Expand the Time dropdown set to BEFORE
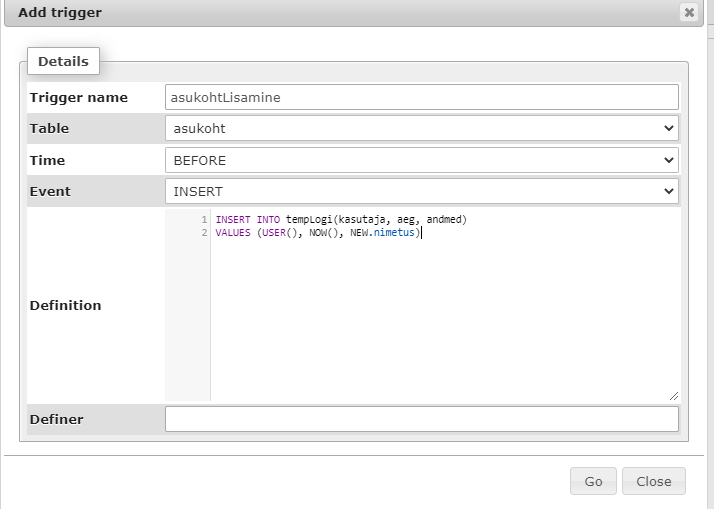714x509 pixels. click(421, 160)
